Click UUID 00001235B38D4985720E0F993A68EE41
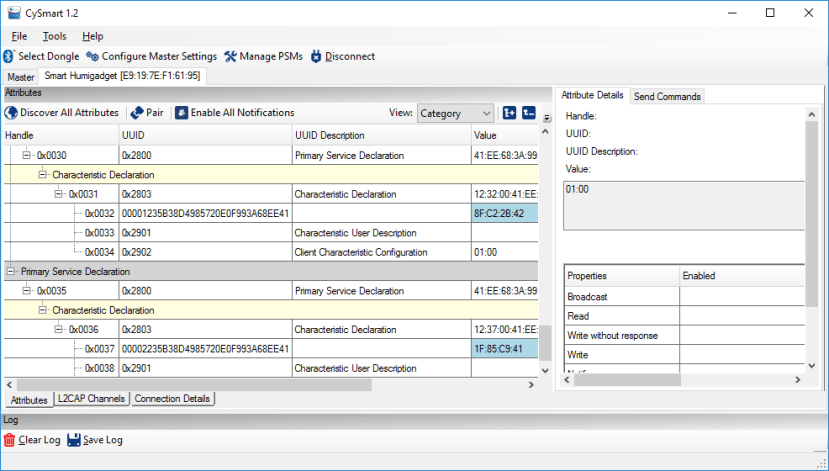 coord(206,214)
